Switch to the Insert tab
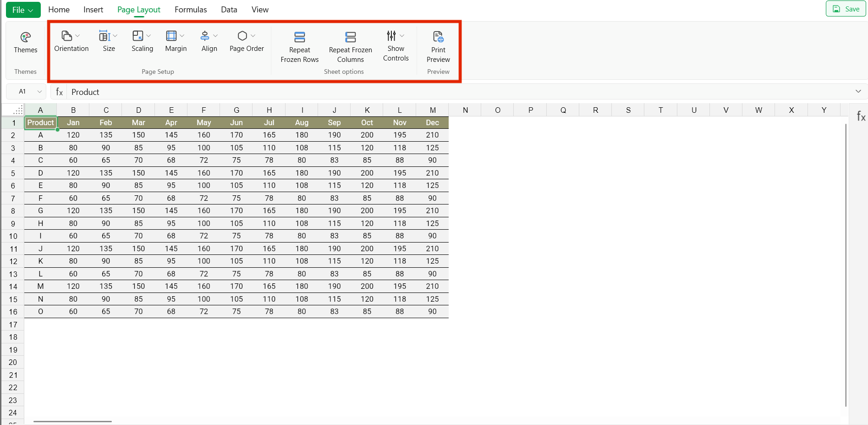The height and width of the screenshot is (425, 868). (x=93, y=10)
